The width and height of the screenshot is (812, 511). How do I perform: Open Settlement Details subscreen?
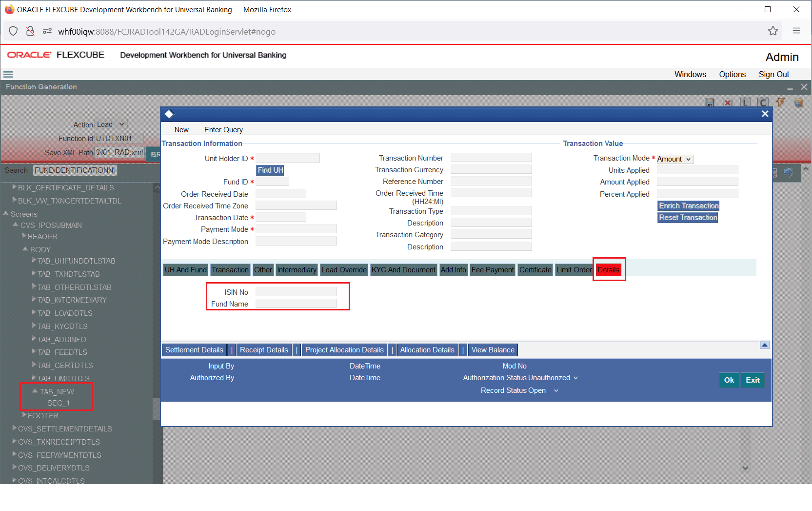[x=194, y=350]
